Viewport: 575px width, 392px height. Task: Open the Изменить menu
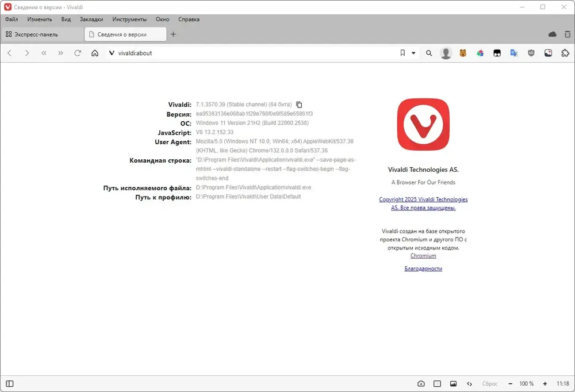point(40,20)
